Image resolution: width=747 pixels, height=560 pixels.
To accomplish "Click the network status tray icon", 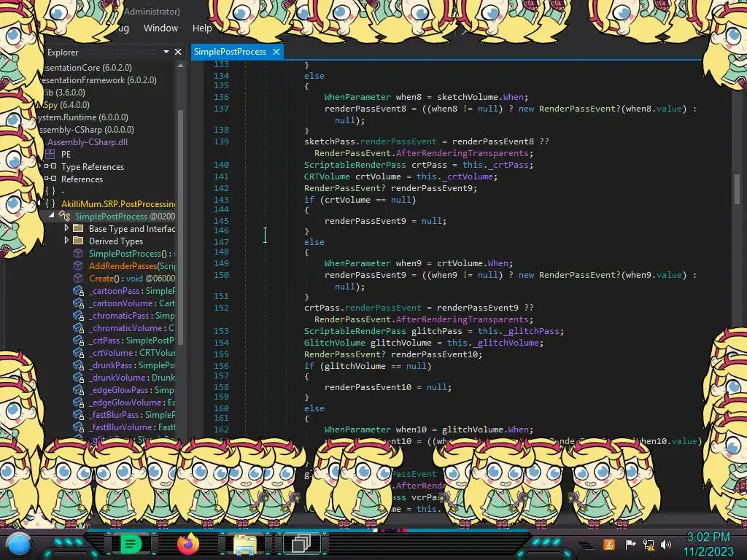I will (x=649, y=544).
